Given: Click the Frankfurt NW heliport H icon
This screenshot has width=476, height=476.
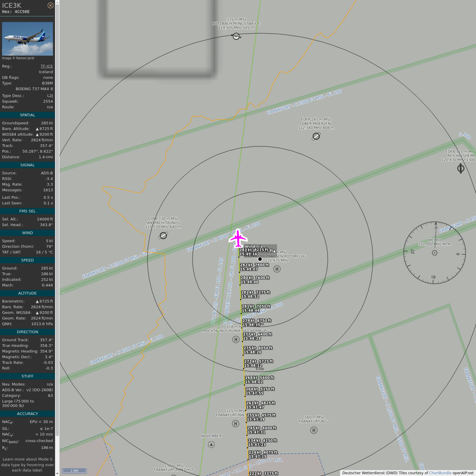Looking at the screenshot, I should (235, 424).
